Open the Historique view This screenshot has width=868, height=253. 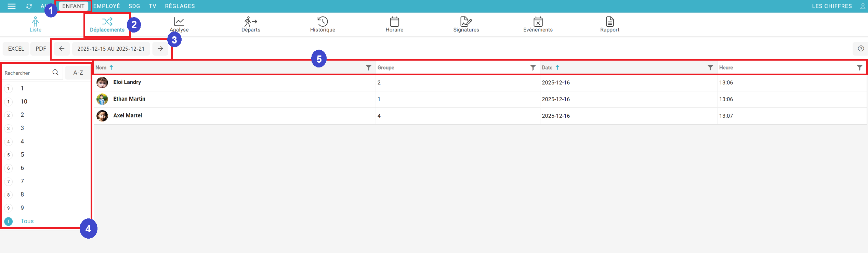323,25
